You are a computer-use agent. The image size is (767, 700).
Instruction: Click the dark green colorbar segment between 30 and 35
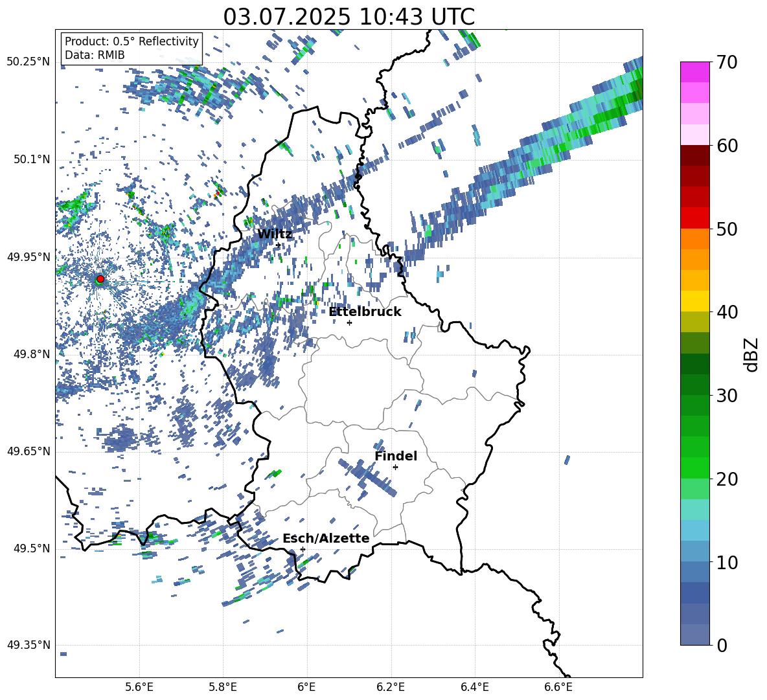[695, 364]
